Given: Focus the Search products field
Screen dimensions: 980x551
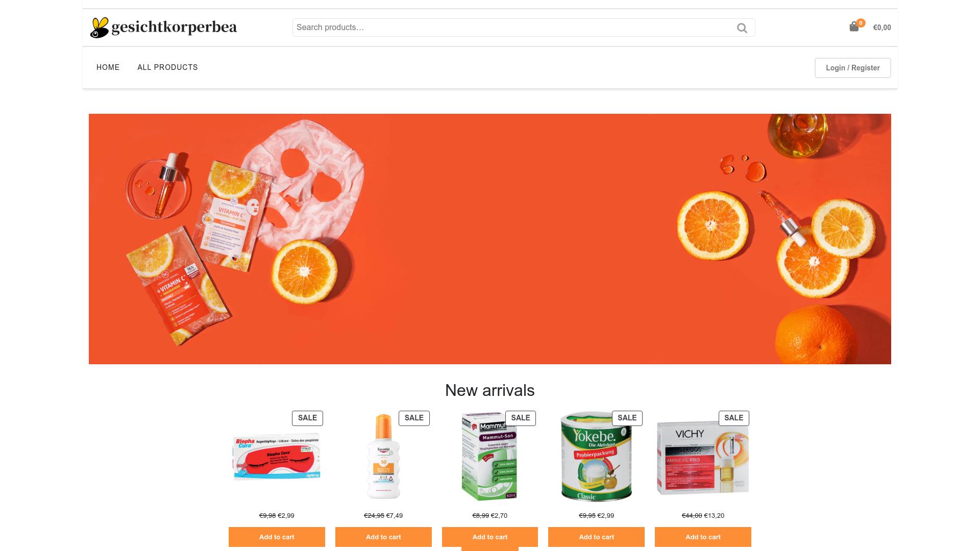Looking at the screenshot, I should [x=513, y=28].
